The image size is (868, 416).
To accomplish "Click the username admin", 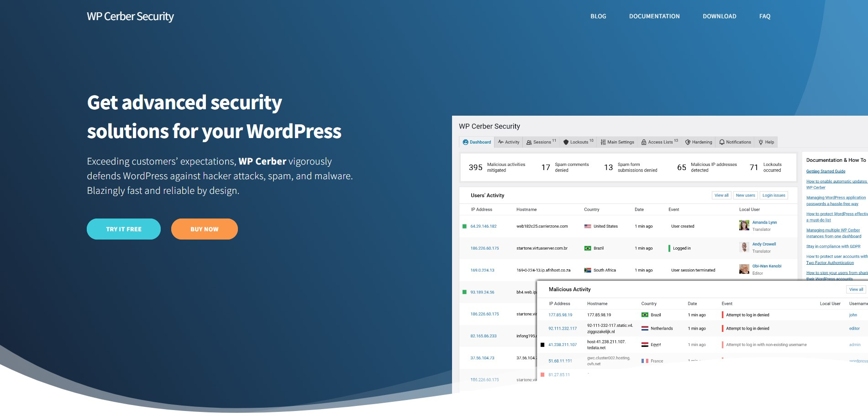I will point(855,345).
